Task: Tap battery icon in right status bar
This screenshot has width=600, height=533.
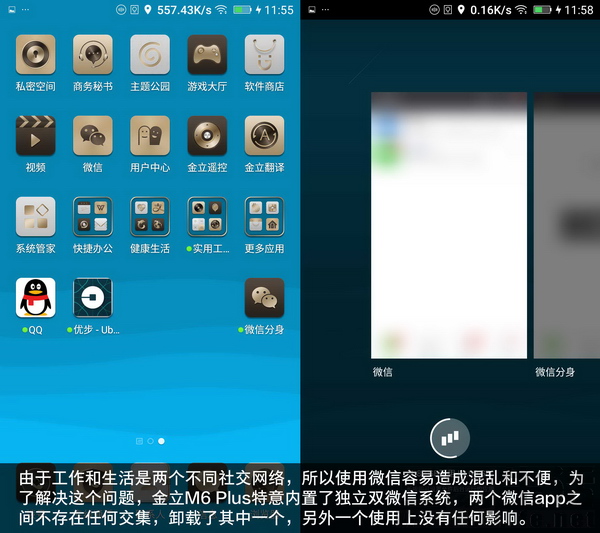Action: [x=542, y=10]
